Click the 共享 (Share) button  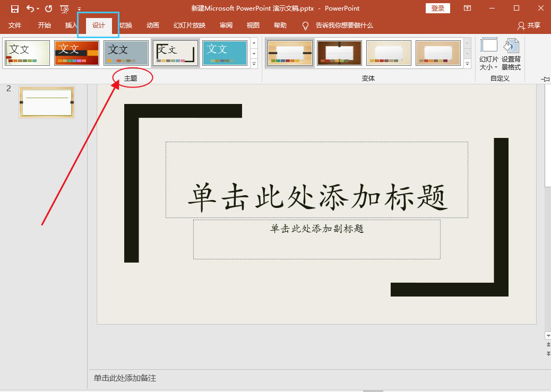point(529,25)
